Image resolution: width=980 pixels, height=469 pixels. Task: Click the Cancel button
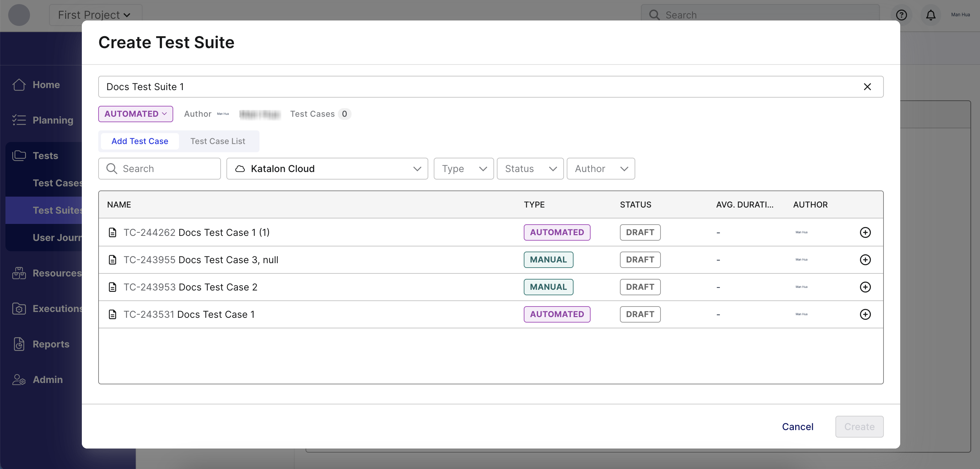tap(797, 426)
